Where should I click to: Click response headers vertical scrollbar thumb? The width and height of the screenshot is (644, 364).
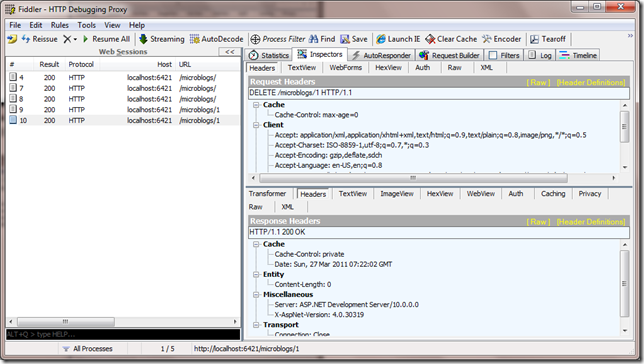click(x=625, y=283)
